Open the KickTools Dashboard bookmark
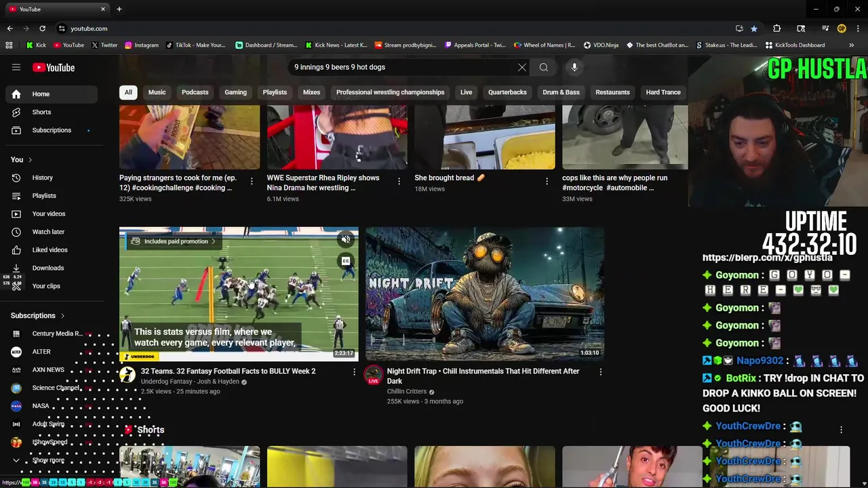Screen dimensions: 868x488 click(795, 45)
